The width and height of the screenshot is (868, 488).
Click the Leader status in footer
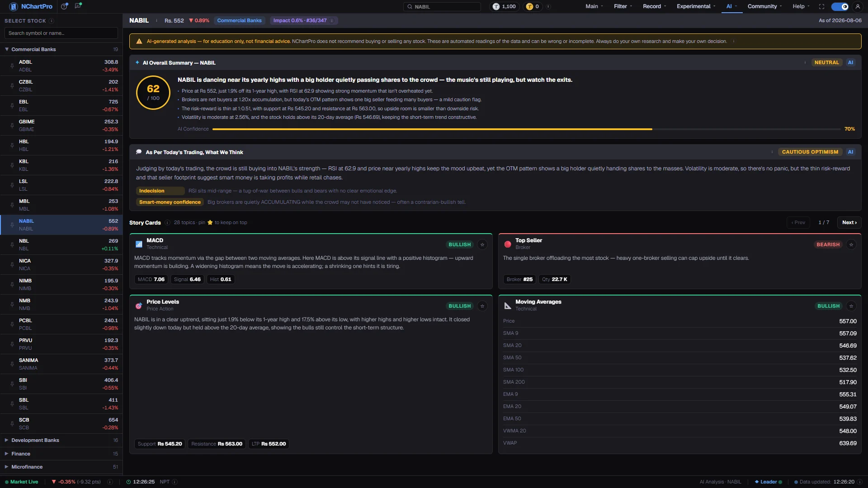pos(768,482)
